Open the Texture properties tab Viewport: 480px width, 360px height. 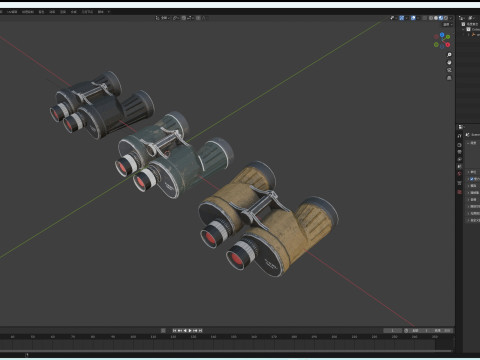coord(460,192)
